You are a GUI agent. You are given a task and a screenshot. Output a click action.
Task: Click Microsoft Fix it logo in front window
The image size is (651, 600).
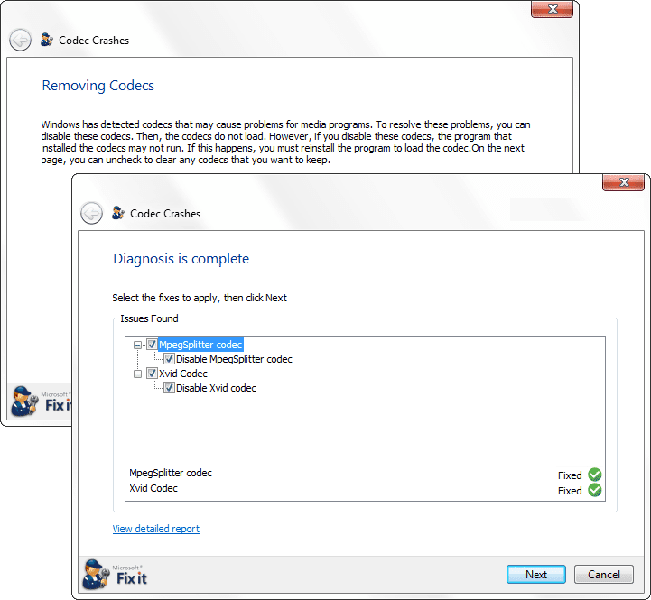(115, 574)
